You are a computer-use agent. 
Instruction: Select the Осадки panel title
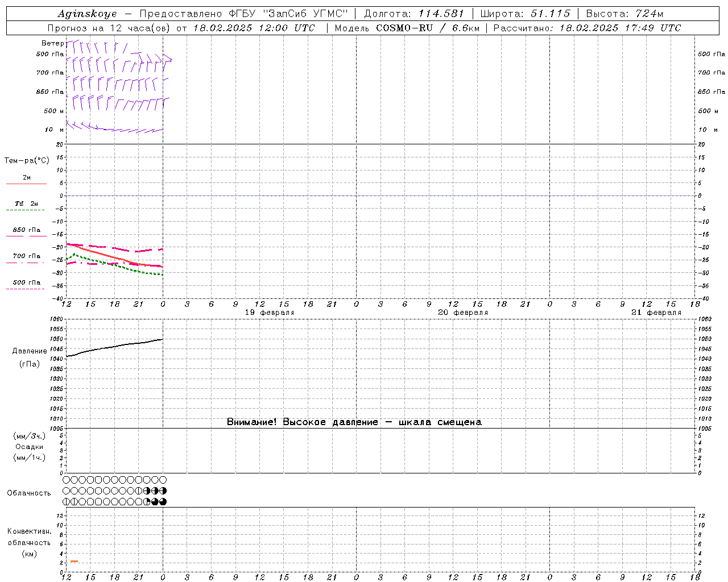tap(30, 447)
